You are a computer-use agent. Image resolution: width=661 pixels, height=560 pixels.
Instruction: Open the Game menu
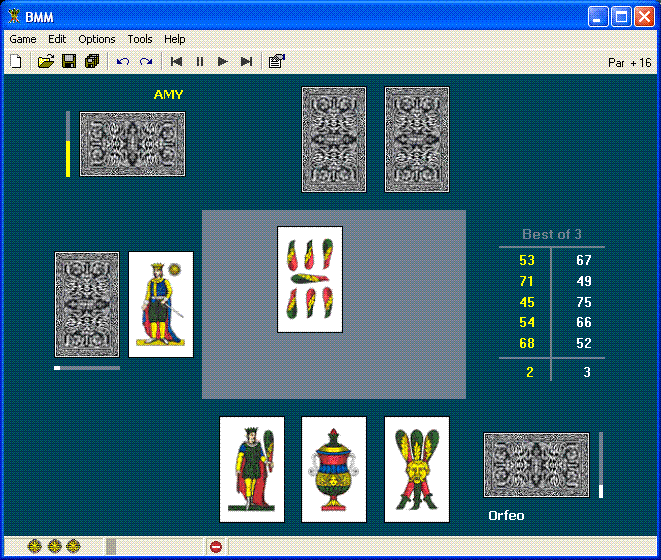pyautogui.click(x=23, y=39)
